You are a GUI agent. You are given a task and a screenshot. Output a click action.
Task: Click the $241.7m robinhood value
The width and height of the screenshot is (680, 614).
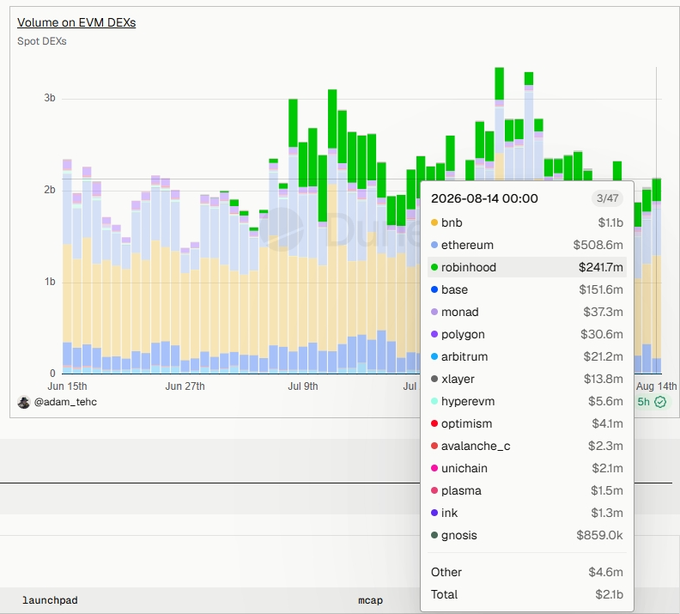pos(601,268)
